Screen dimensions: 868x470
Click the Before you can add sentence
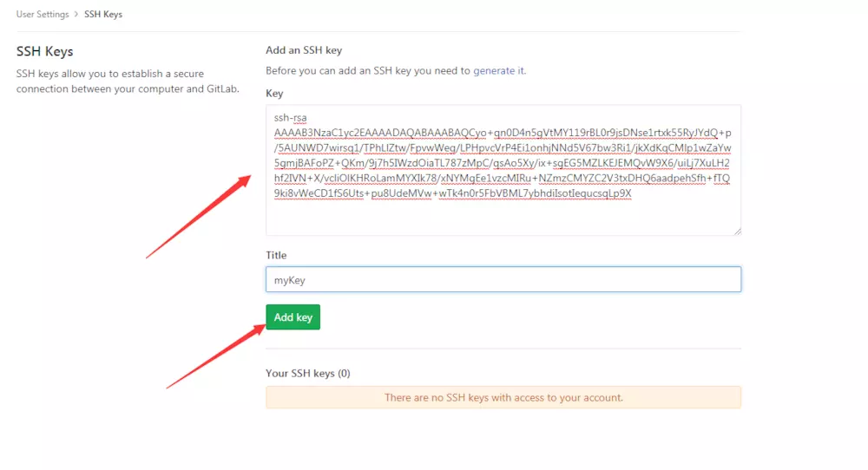368,71
